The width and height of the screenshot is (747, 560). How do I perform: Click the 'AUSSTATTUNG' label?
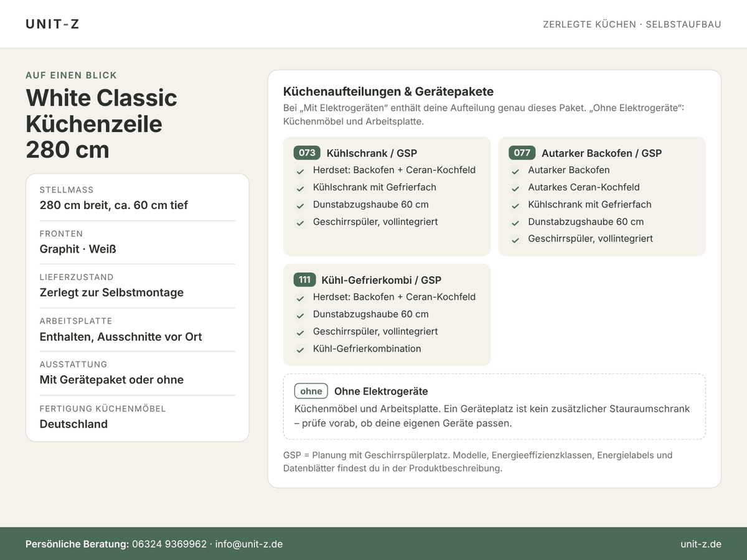(73, 364)
